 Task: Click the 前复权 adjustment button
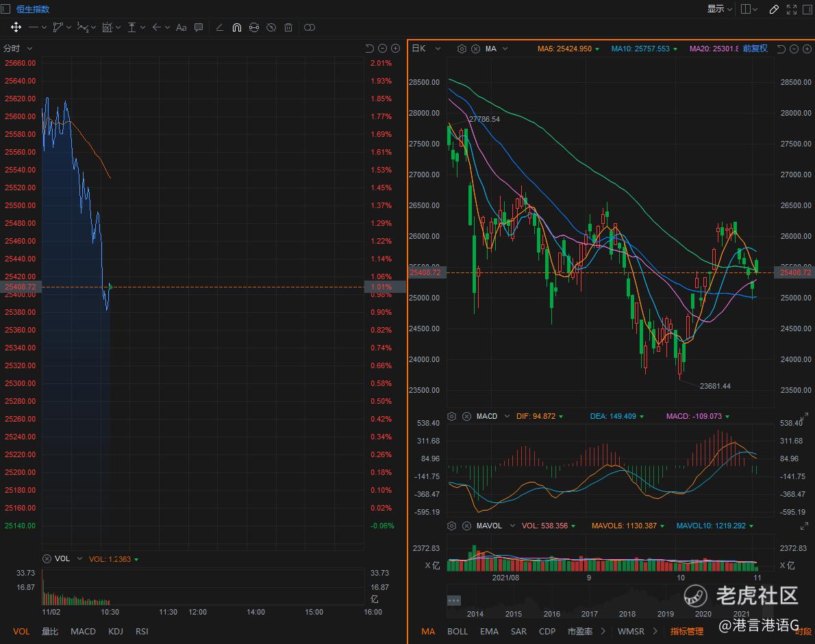point(755,49)
